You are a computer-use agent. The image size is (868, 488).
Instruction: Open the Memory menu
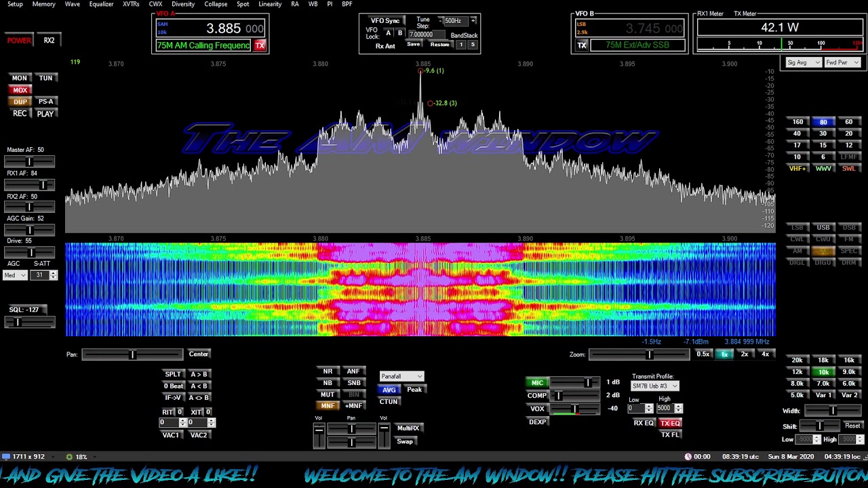click(44, 4)
